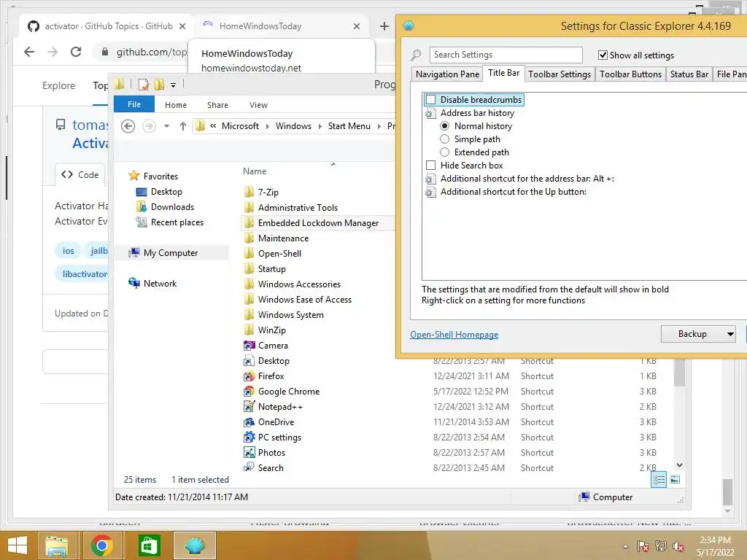
Task: Sort file list by the Name column header
Action: tap(255, 171)
